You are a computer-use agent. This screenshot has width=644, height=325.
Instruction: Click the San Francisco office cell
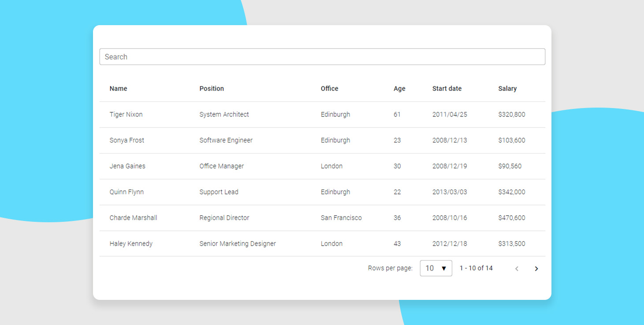point(341,218)
